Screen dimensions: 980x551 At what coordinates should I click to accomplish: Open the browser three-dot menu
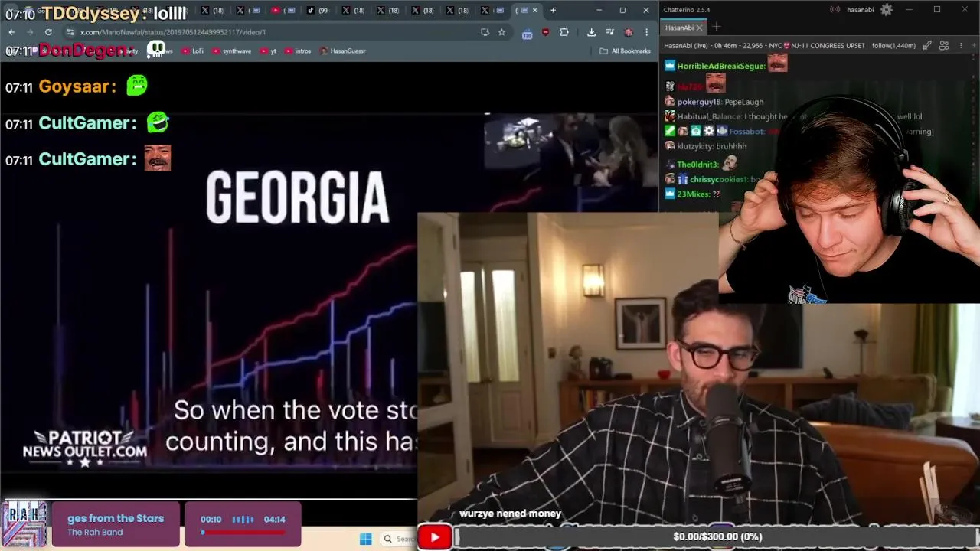(646, 32)
